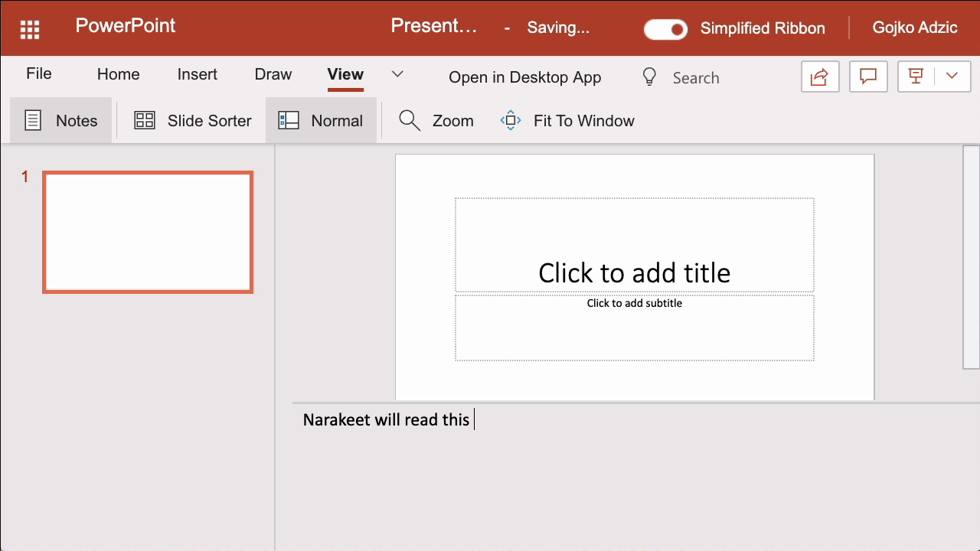
Task: Click the Search text field
Action: pos(696,77)
